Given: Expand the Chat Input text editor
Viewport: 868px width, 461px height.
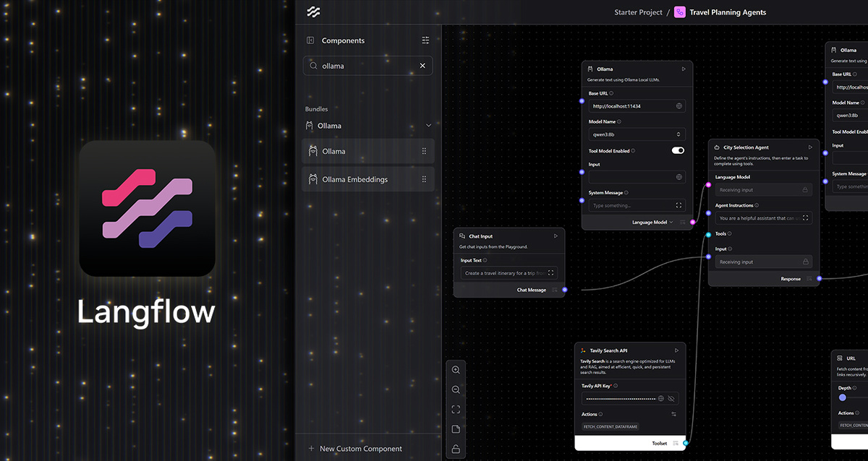Looking at the screenshot, I should [551, 273].
